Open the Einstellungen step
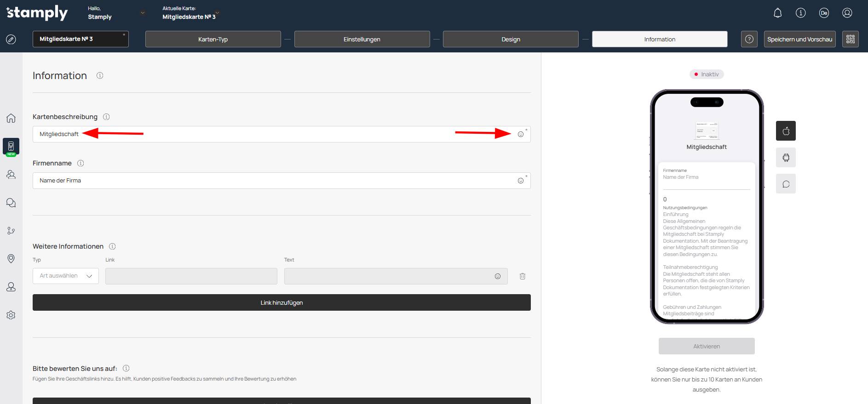This screenshot has width=868, height=404. click(x=362, y=39)
